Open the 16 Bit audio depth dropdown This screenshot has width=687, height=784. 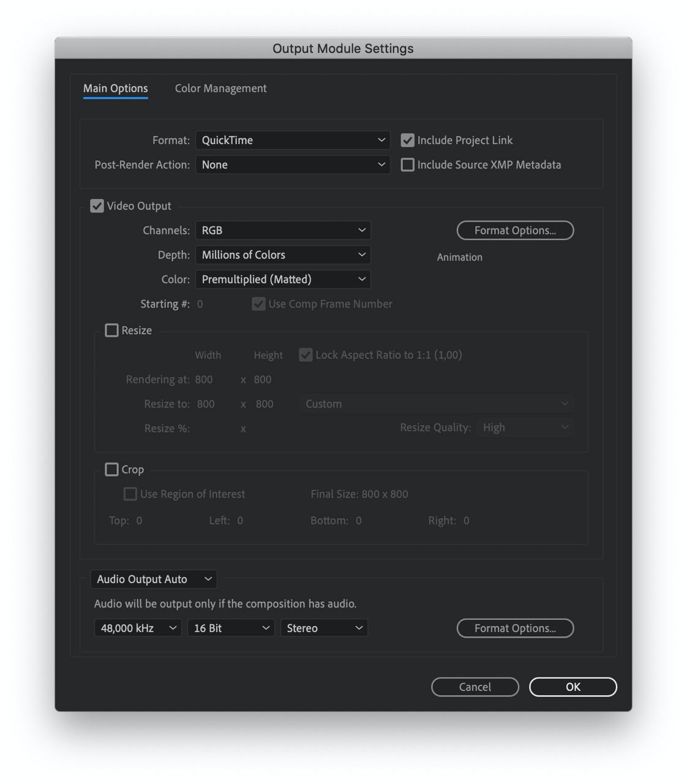(x=231, y=628)
